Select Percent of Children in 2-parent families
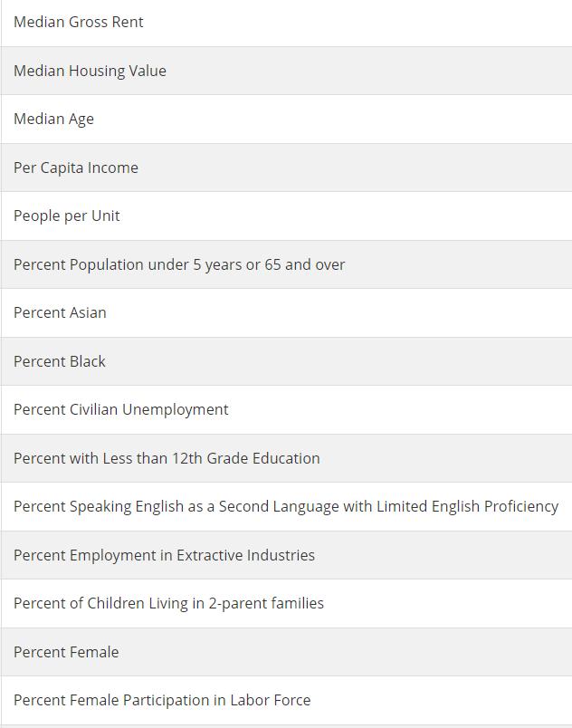Image resolution: width=572 pixels, height=728 pixels. (x=286, y=604)
